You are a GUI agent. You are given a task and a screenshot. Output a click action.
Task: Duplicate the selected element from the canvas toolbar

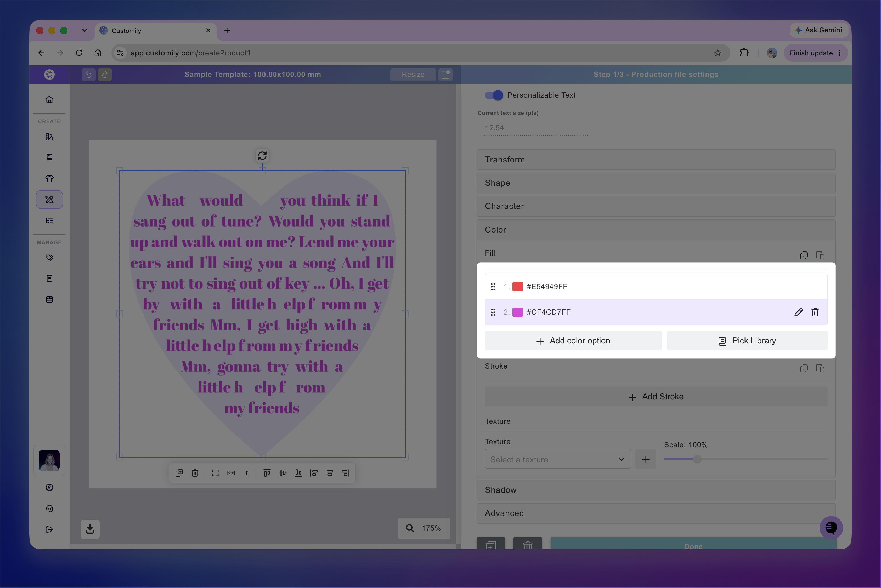click(179, 473)
